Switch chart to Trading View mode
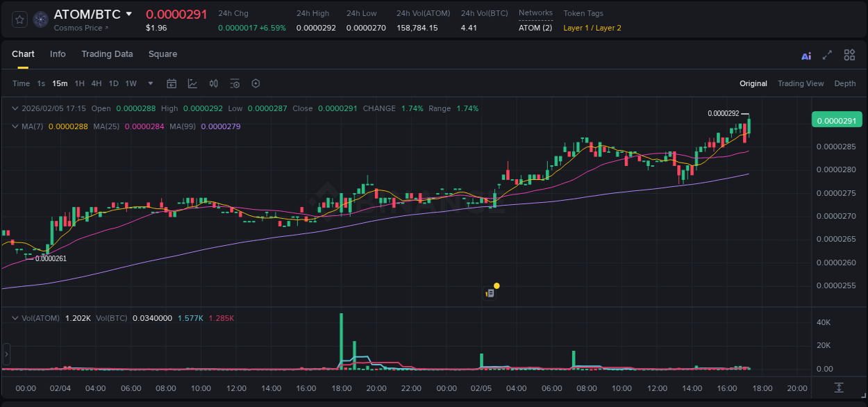This screenshot has height=407, width=868. point(801,83)
